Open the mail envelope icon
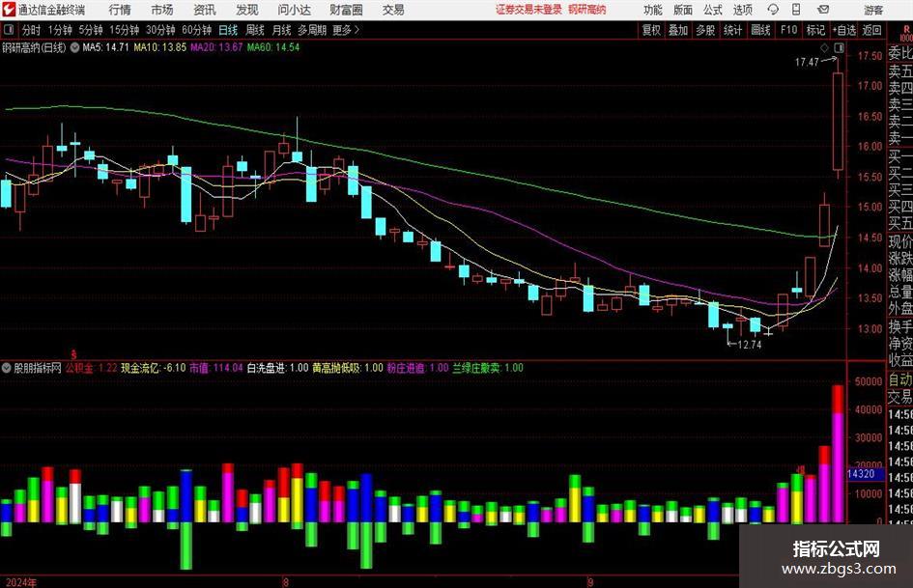 pos(823,10)
